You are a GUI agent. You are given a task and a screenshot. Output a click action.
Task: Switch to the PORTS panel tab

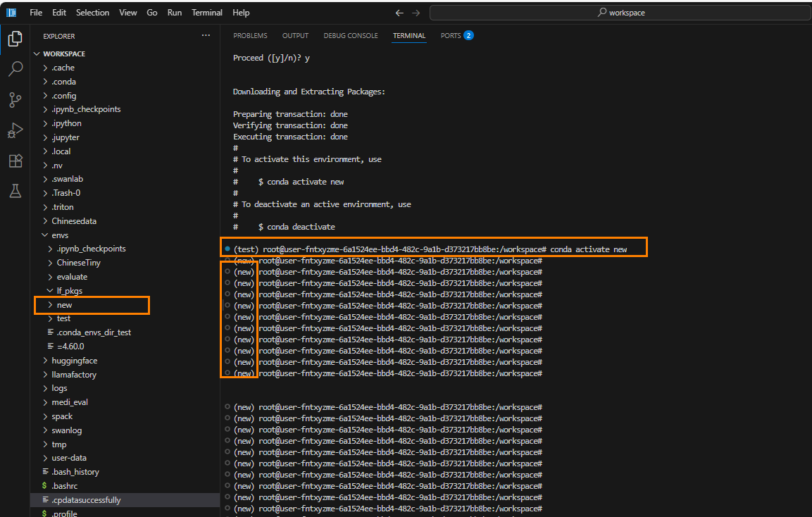coord(450,36)
